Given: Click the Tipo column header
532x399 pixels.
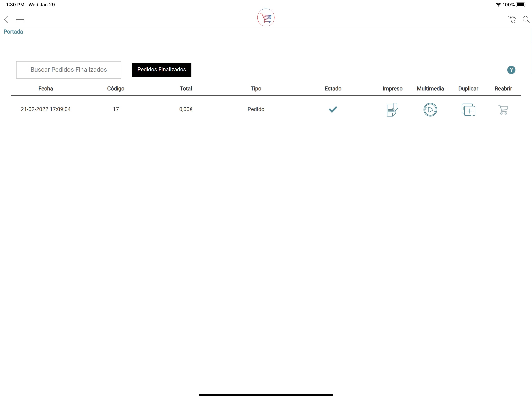Looking at the screenshot, I should [x=256, y=89].
